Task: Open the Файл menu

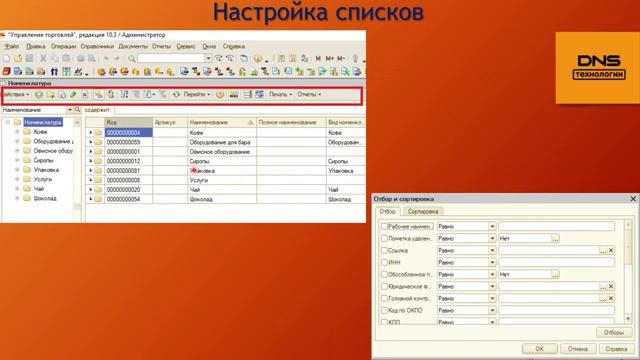Action: (12, 47)
